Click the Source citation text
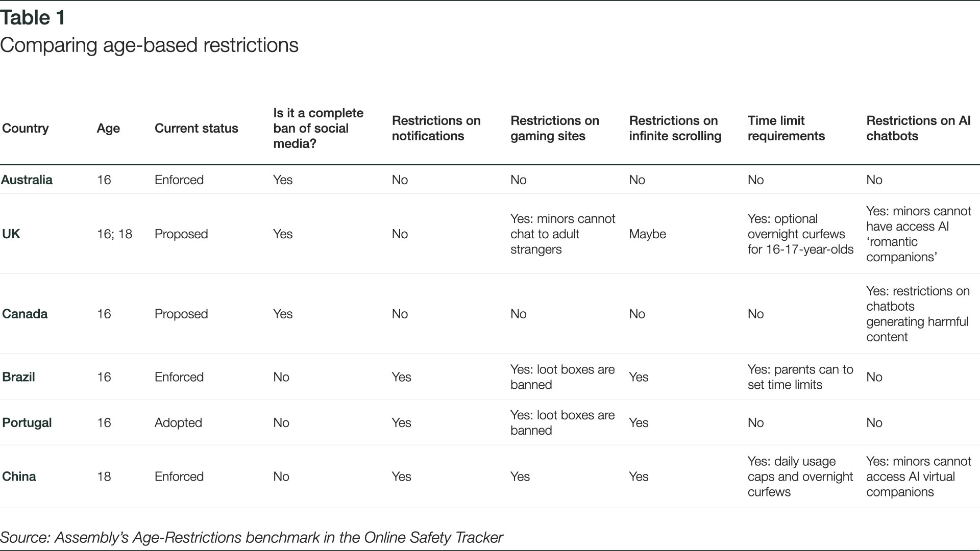The image size is (980, 551). [x=252, y=538]
